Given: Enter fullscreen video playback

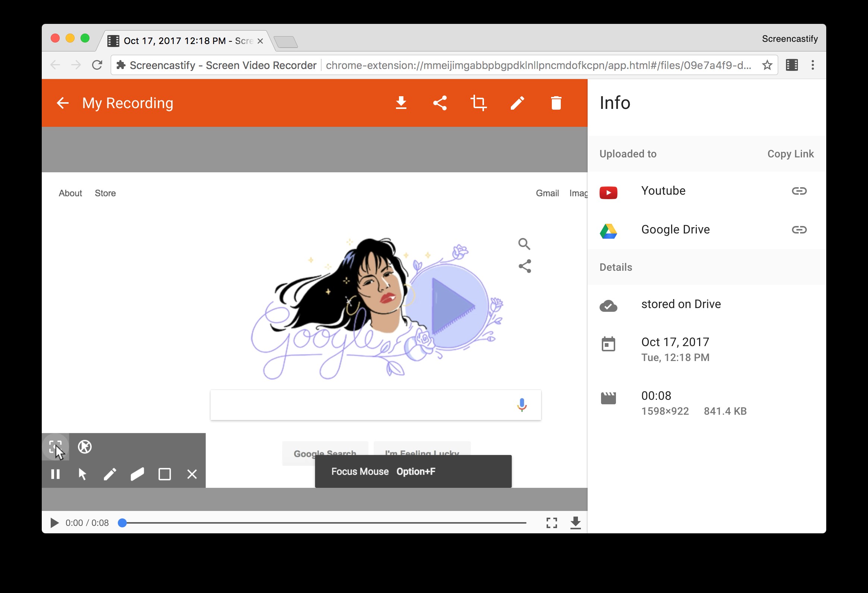Looking at the screenshot, I should [x=552, y=523].
